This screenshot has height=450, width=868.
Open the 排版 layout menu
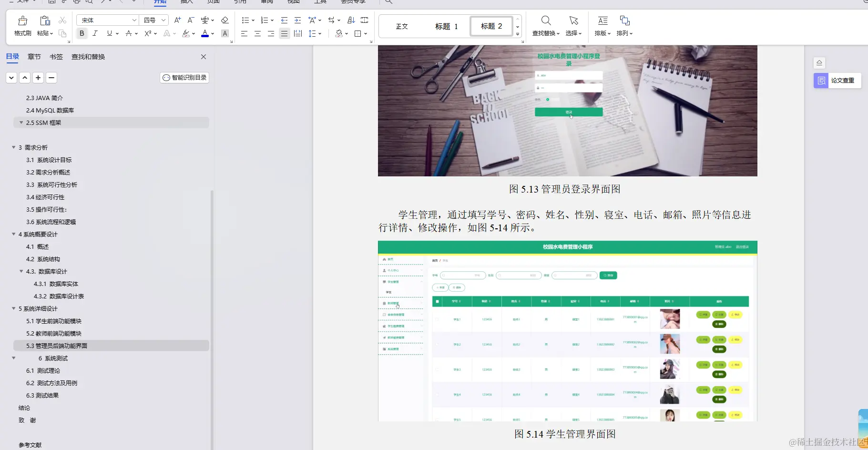(602, 26)
